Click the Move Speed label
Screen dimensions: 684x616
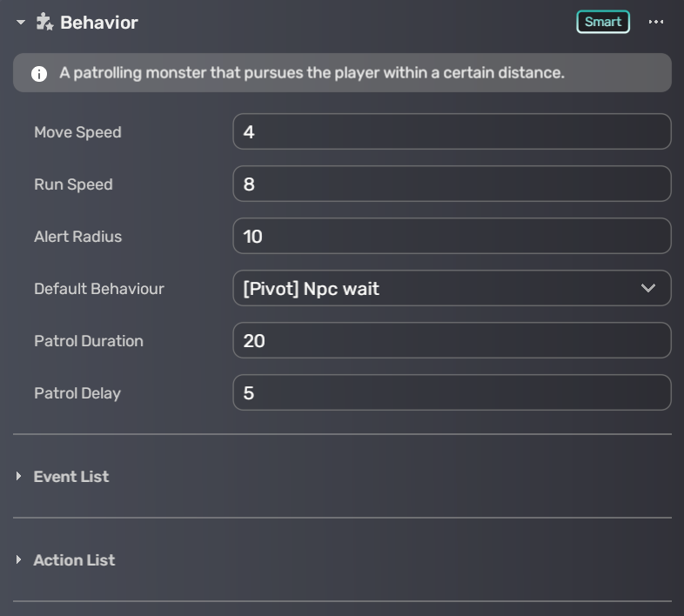[77, 132]
